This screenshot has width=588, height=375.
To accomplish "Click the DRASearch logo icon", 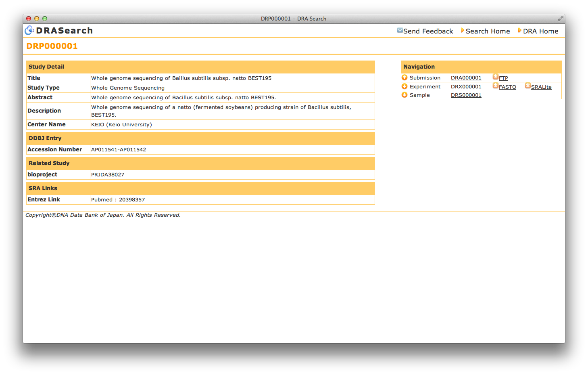I will (29, 30).
